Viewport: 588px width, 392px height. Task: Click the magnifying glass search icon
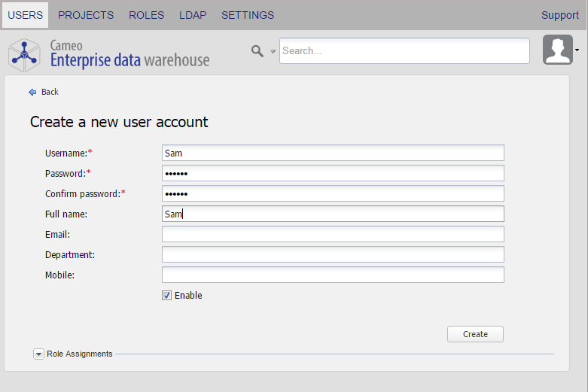(x=257, y=51)
